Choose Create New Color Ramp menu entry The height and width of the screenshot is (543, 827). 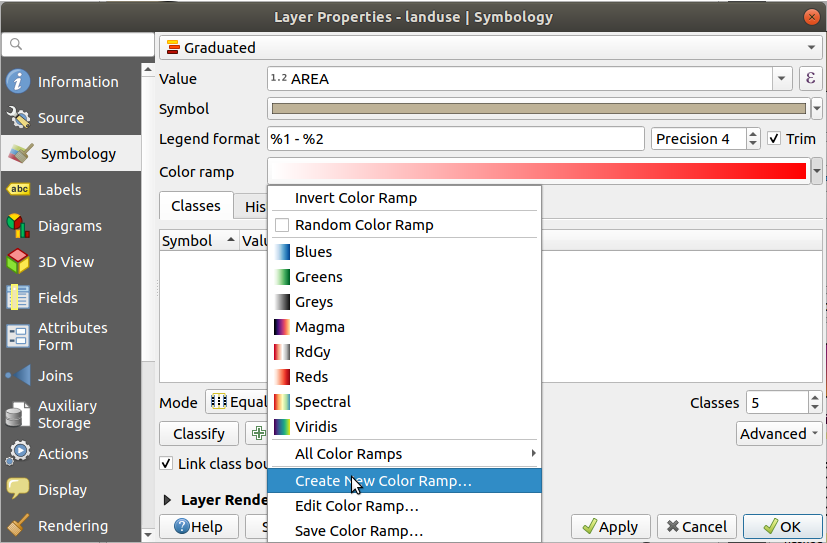point(383,481)
